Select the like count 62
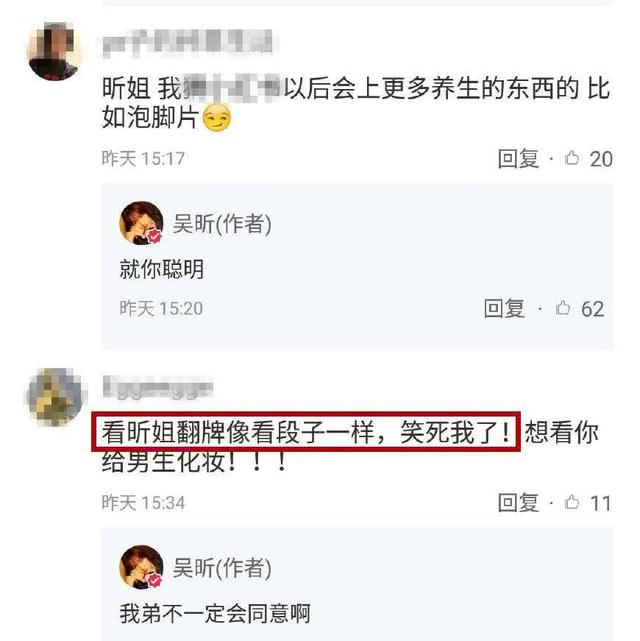Image resolution: width=640 pixels, height=641 pixels. [x=593, y=309]
